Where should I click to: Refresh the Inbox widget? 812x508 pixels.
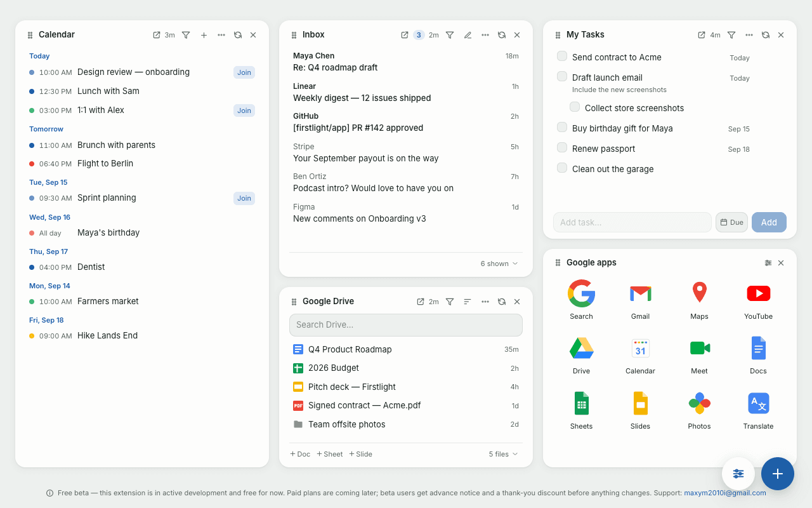click(x=502, y=35)
